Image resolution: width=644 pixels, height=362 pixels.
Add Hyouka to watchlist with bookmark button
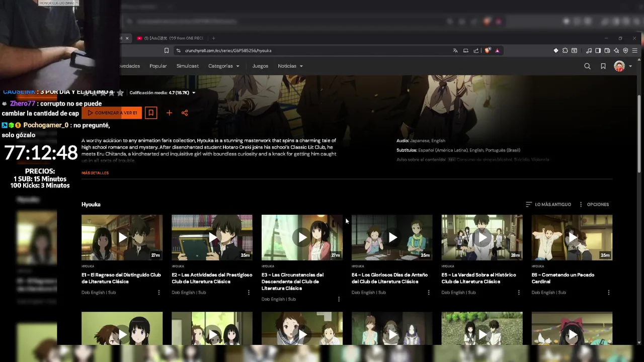150,113
